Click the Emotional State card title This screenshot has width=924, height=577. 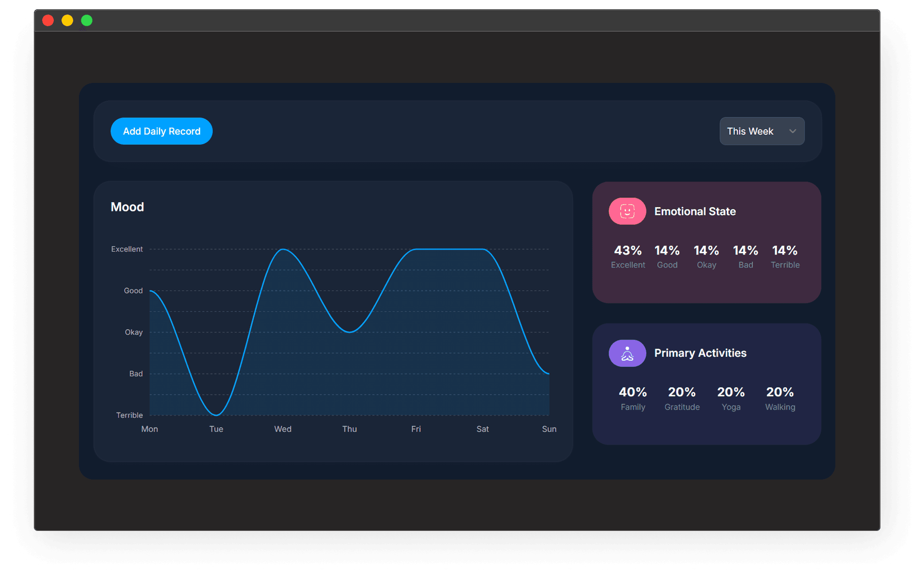coord(695,211)
